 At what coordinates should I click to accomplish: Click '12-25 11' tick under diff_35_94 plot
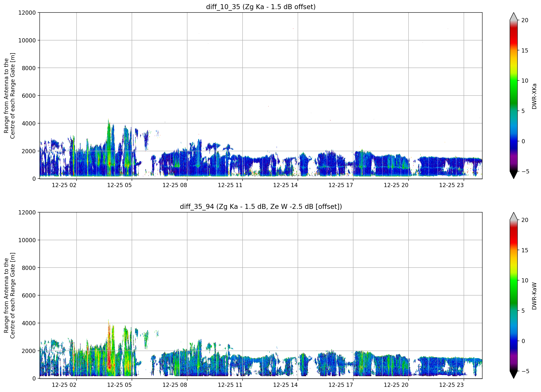[x=230, y=385]
